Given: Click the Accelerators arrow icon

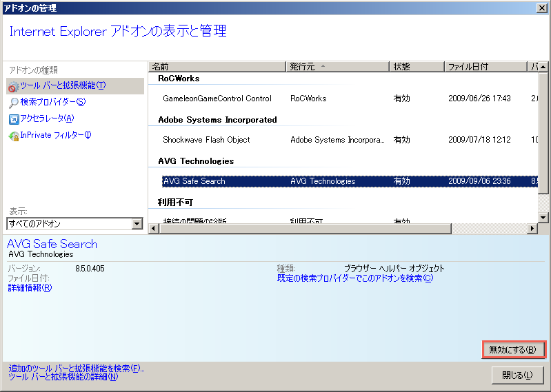Looking at the screenshot, I should [x=13, y=119].
